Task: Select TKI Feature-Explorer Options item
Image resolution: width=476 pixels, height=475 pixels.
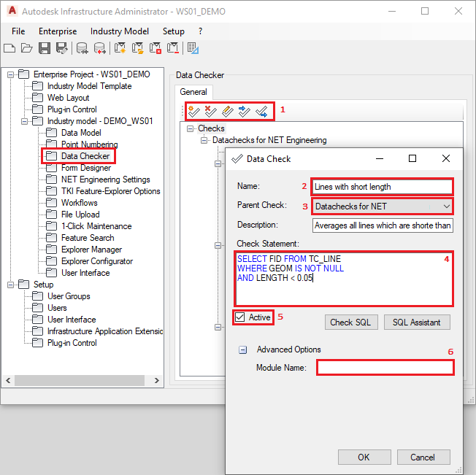Action: coord(110,191)
